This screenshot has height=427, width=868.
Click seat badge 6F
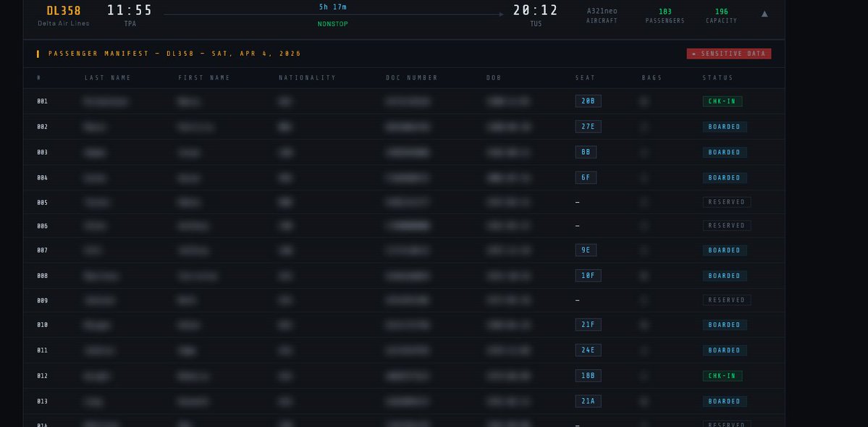586,177
